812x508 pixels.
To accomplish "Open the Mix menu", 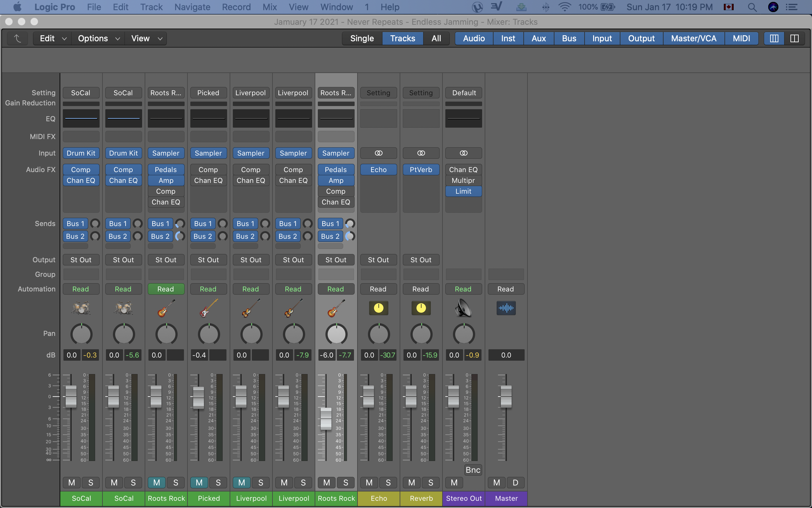I will coord(270,7).
